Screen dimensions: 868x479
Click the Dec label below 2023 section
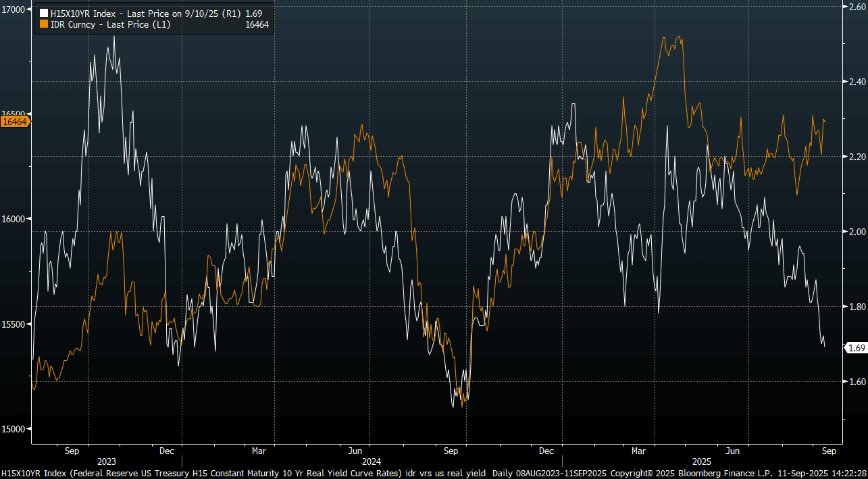[x=167, y=450]
